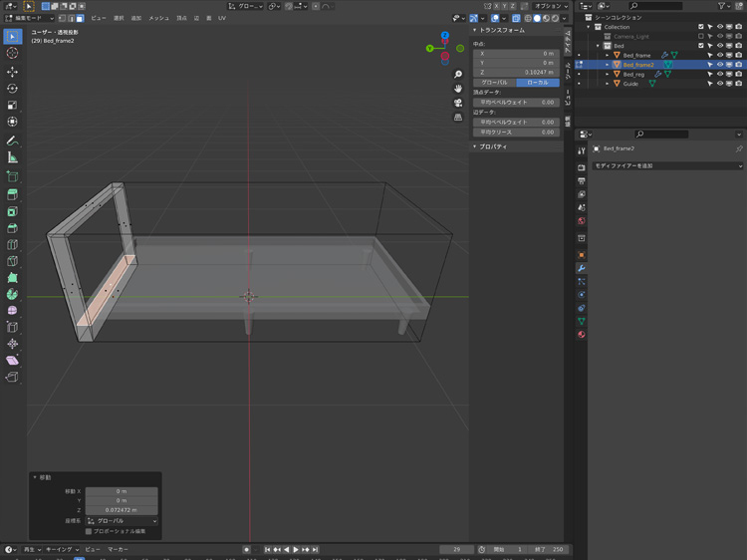747x560 pixels.
Task: Click the グローバル button in Transform panel
Action: (494, 83)
